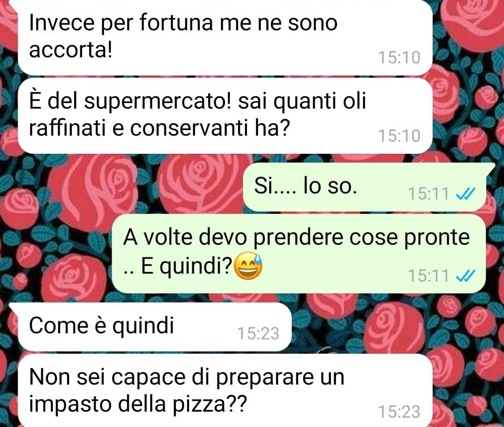This screenshot has width=504, height=427.
Task: Tap the text "impasto della pizza??"
Action: pyautogui.click(x=138, y=404)
